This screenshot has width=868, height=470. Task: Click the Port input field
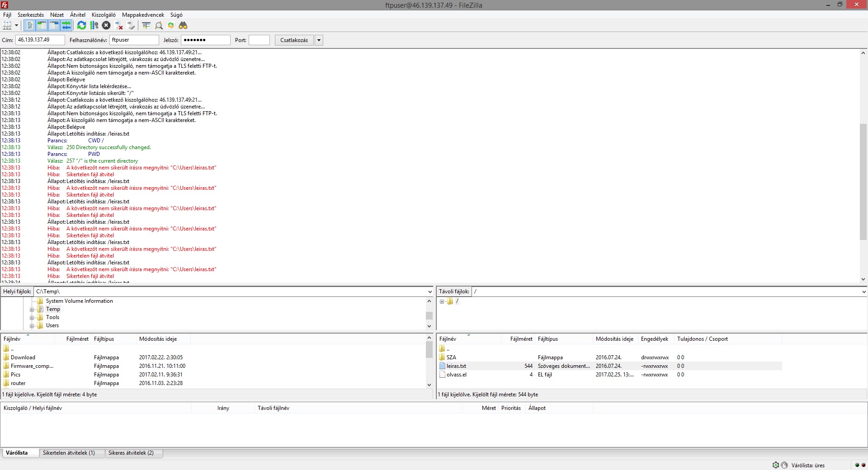259,40
